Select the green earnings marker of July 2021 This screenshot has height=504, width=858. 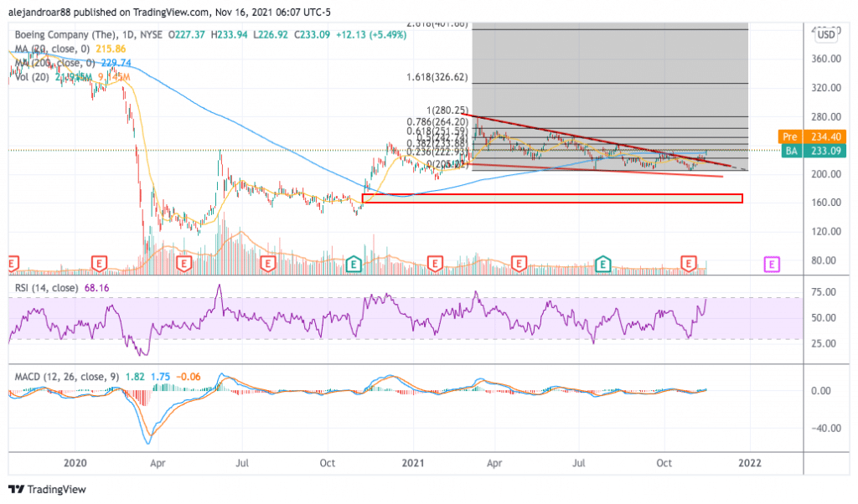click(603, 265)
